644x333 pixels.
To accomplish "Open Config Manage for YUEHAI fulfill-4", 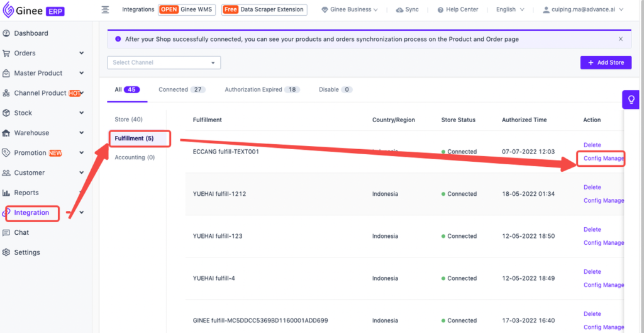I will tap(604, 285).
